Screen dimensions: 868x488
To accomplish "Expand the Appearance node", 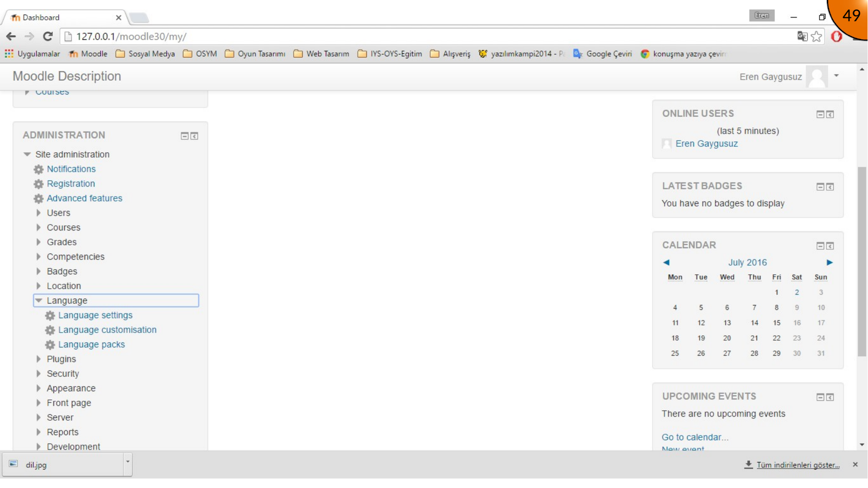I will coord(38,389).
